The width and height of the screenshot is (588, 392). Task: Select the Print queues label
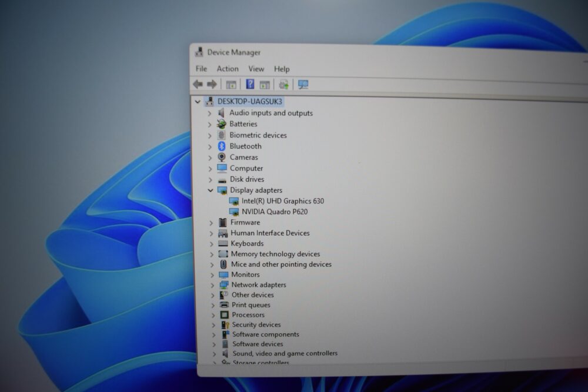pos(251,305)
